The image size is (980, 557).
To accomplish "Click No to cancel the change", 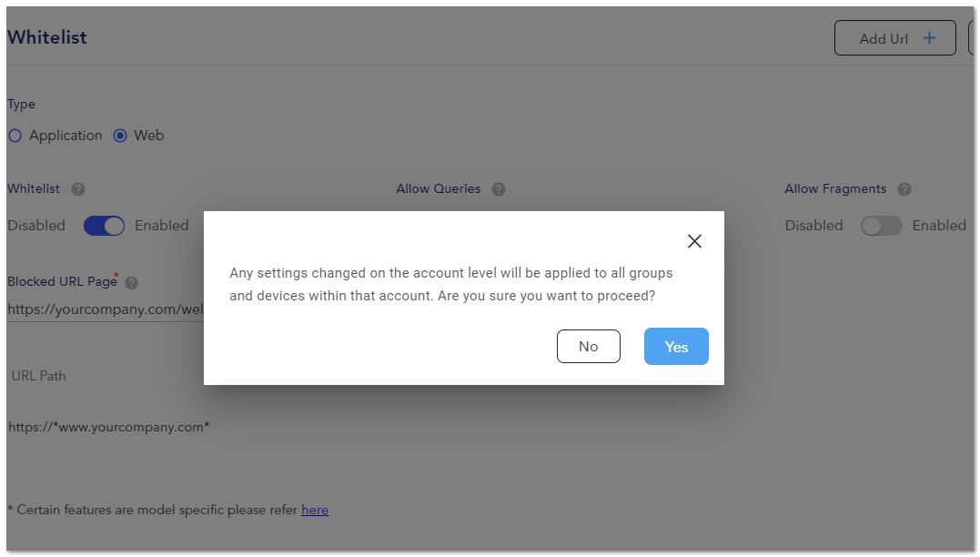I will click(588, 347).
